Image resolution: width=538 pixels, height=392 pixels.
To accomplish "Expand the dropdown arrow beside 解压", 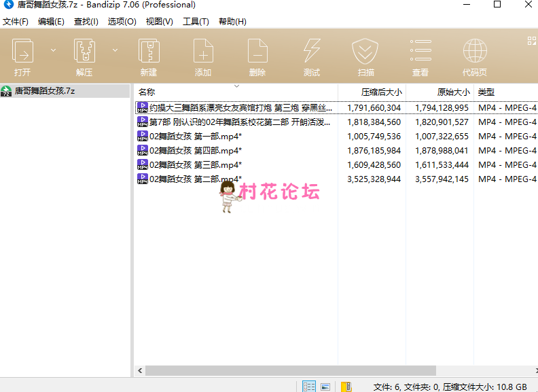I will 115,50.
